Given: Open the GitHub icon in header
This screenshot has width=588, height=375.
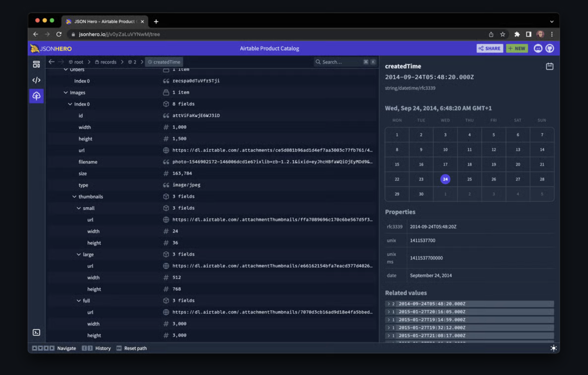Looking at the screenshot, I should point(550,48).
